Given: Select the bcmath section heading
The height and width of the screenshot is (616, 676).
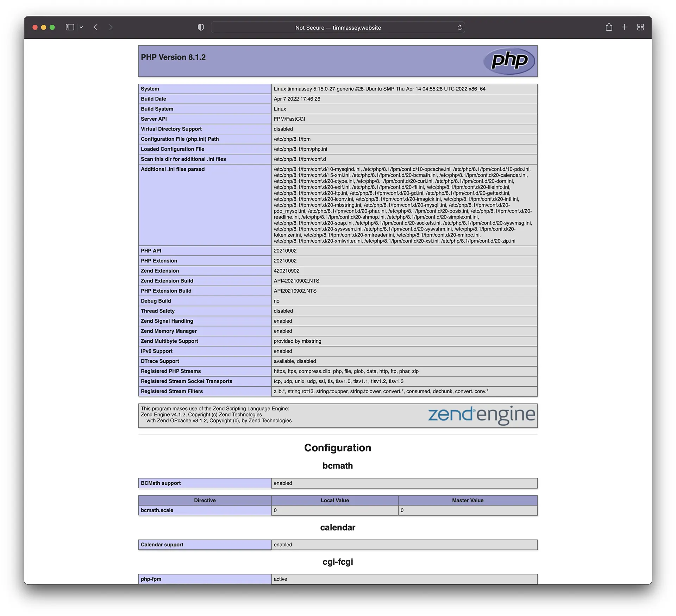Looking at the screenshot, I should pyautogui.click(x=338, y=465).
